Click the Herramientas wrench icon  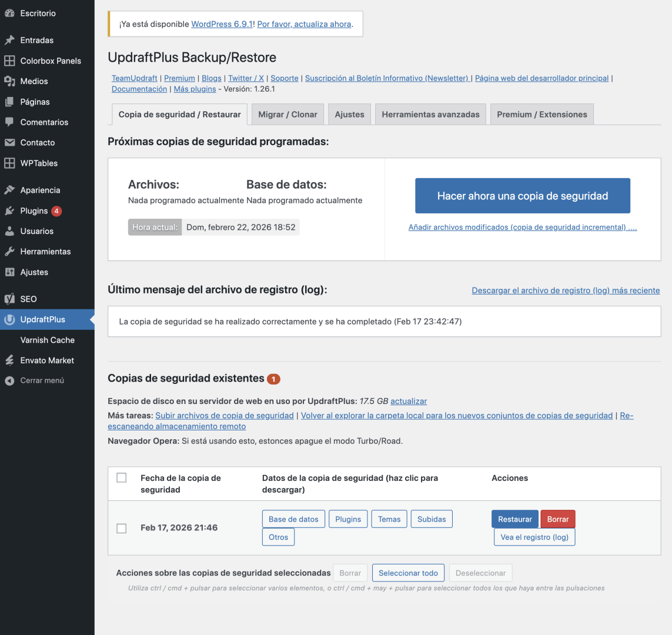point(9,252)
